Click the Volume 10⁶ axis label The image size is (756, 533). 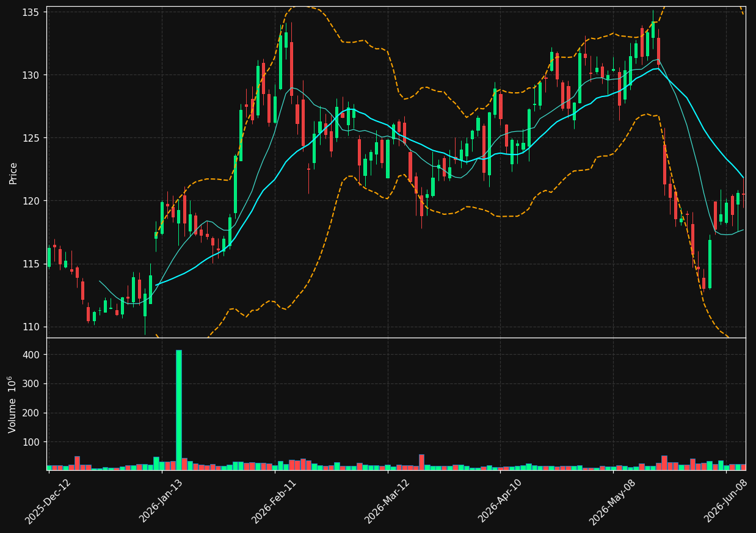12,404
